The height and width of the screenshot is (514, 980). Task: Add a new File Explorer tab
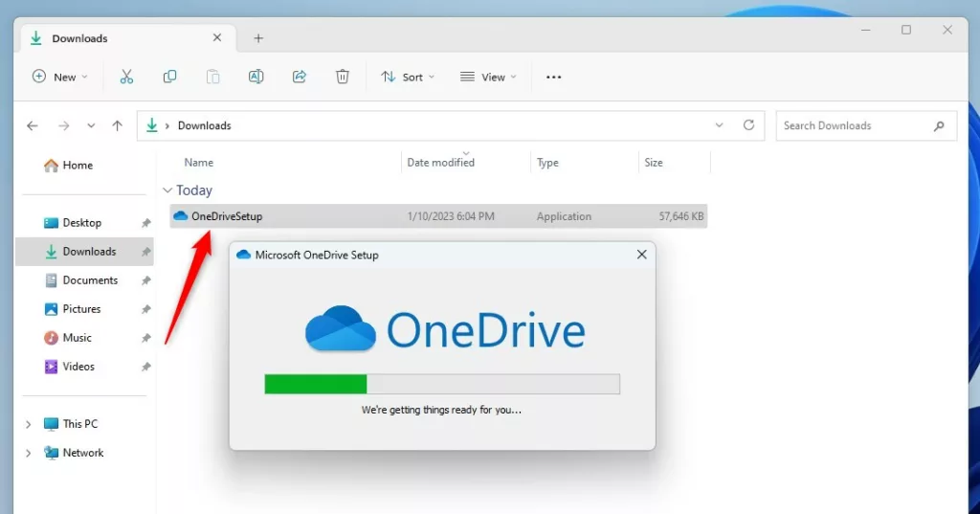[x=258, y=38]
